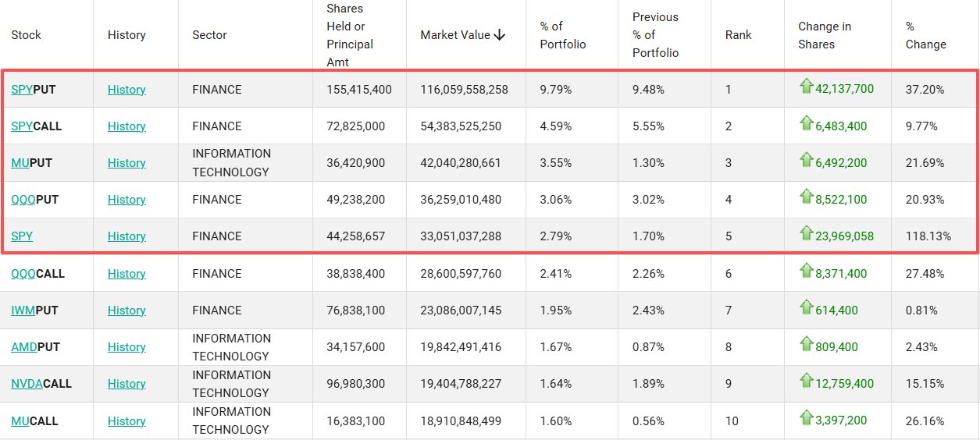Open the SPY link in SPYPUT row
The width and height of the screenshot is (980, 440).
22,90
